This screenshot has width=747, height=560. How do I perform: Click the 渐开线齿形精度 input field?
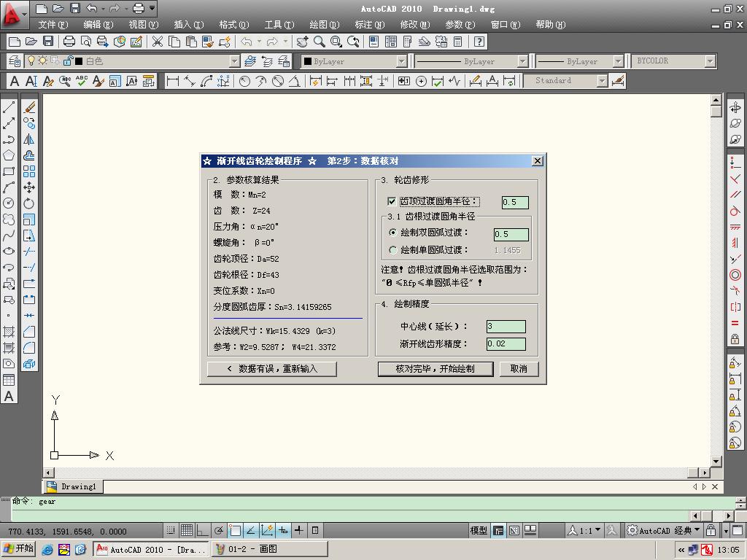click(x=506, y=344)
